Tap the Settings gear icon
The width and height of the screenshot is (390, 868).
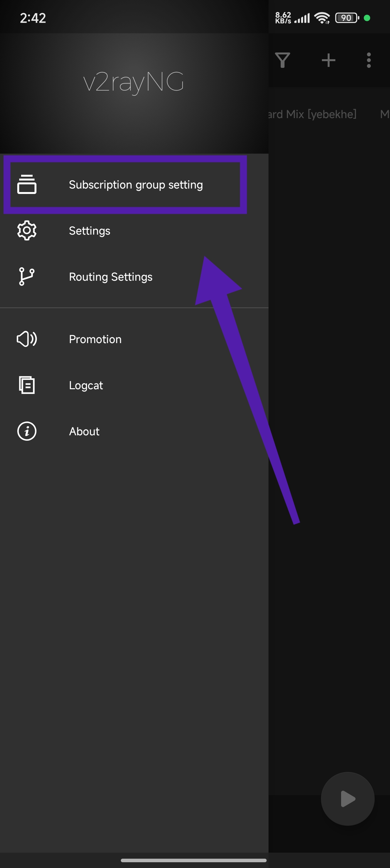point(27,230)
